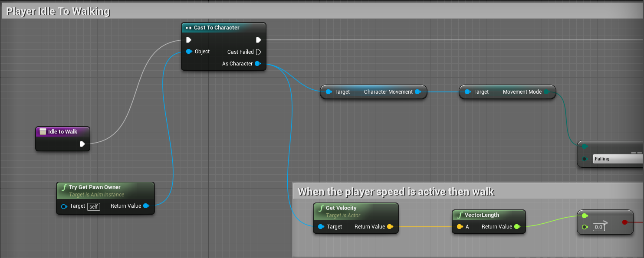Select the Player Idle To Walking comment header
This screenshot has width=644, height=258.
58,12
